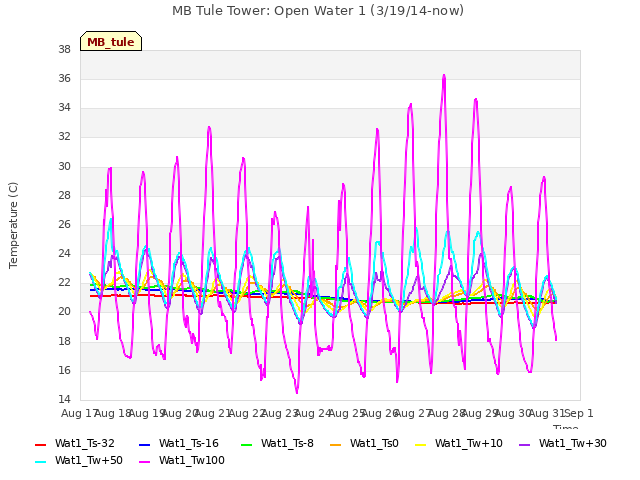Click the 38 y-axis tick label

tap(64, 50)
